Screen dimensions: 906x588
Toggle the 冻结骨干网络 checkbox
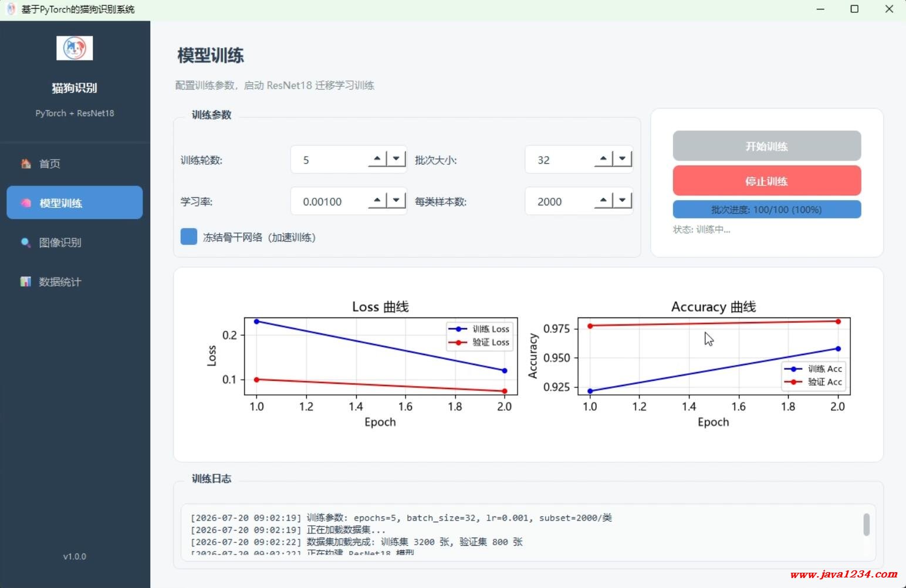coord(189,236)
